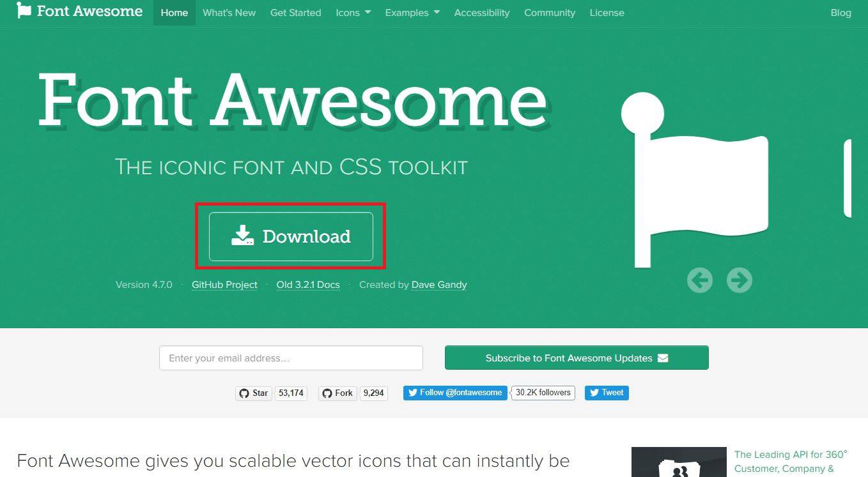Image resolution: width=868 pixels, height=477 pixels.
Task: Click the Version 4.7.0 text
Action: click(144, 285)
